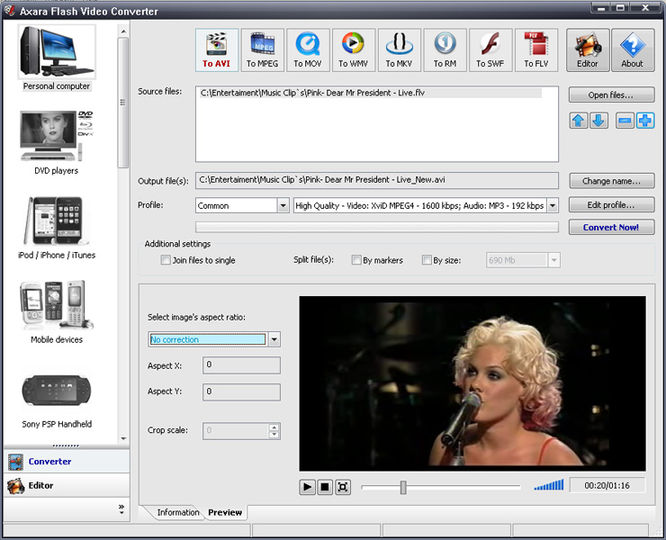Select the Dear Mr President source file
Image resolution: width=666 pixels, height=540 pixels.
point(370,93)
